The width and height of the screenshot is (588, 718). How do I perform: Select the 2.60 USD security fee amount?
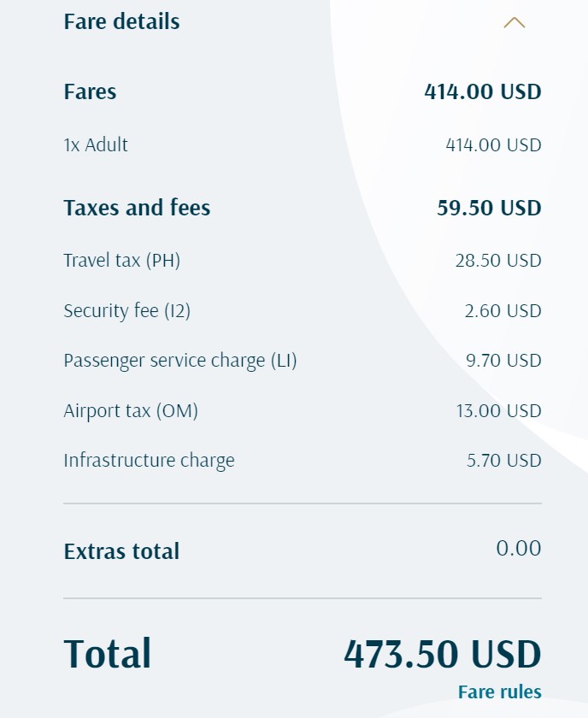(x=503, y=310)
